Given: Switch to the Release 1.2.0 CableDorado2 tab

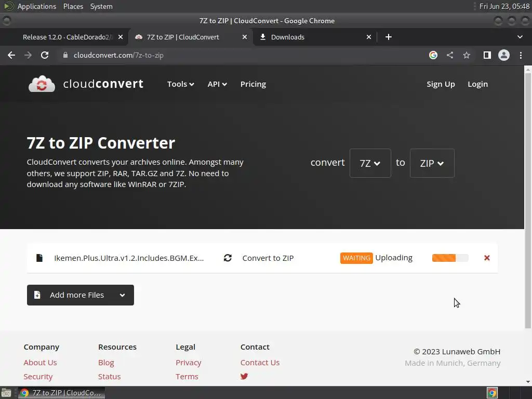Looking at the screenshot, I should tap(68, 37).
